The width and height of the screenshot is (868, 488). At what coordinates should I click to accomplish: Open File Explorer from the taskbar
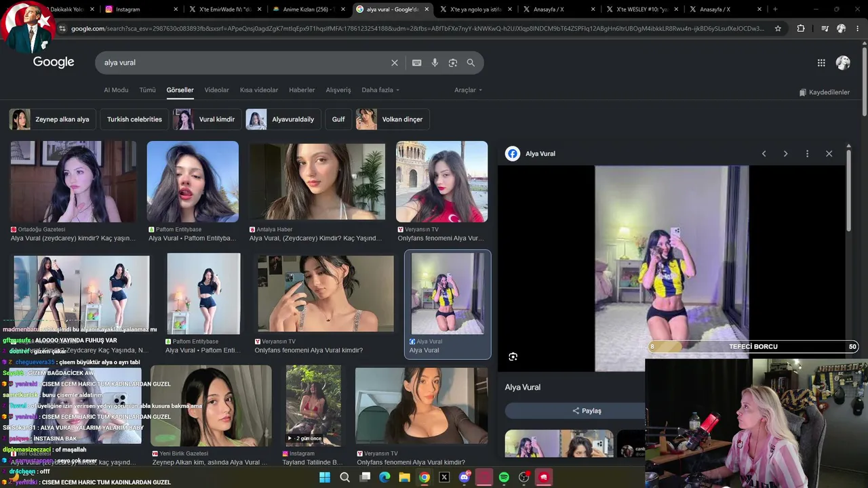coord(404,477)
